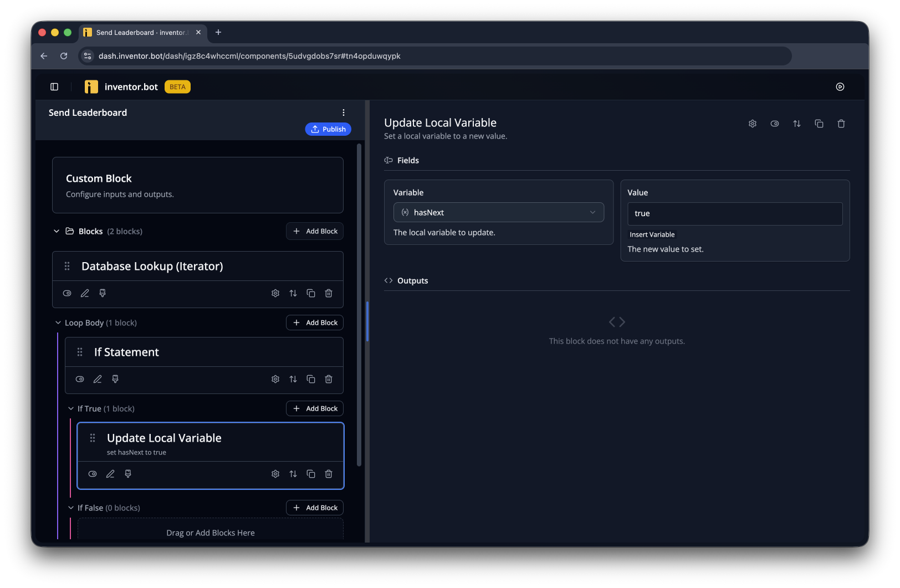Select the Update Local Variable card title

pyautogui.click(x=164, y=438)
